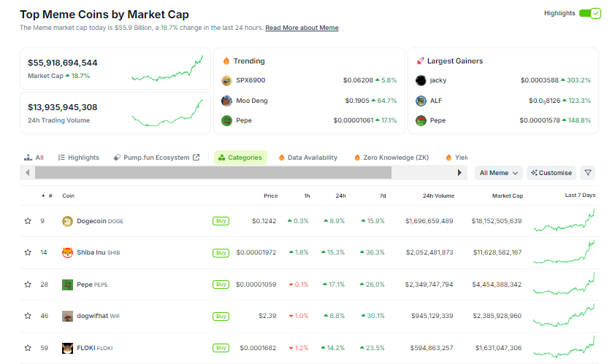This screenshot has width=615, height=364.
Task: Sort by the 24h Volume column
Action: pos(438,195)
